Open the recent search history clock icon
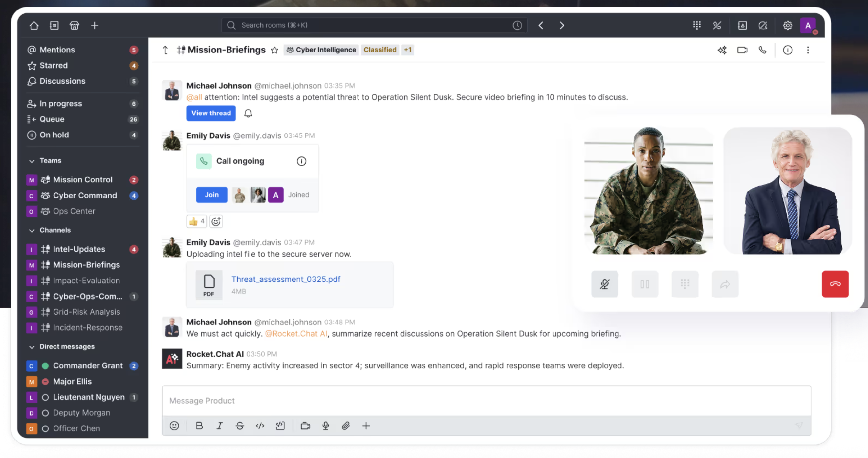The height and width of the screenshot is (458, 868). tap(517, 25)
